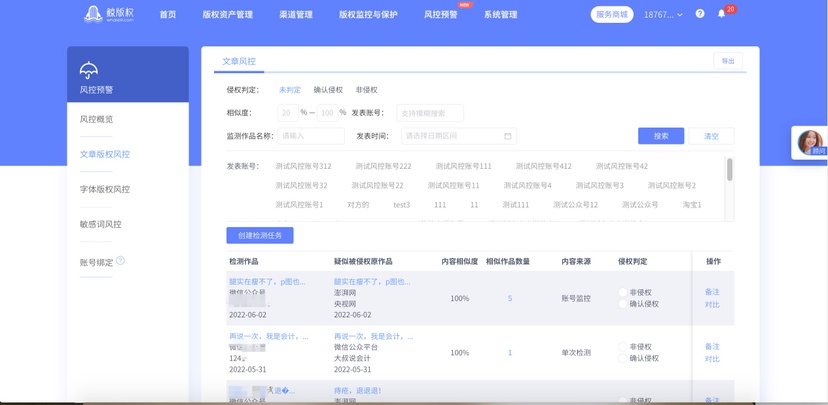Click 对比 for the 单次检测 row
The width and height of the screenshot is (828, 405).
coord(712,359)
